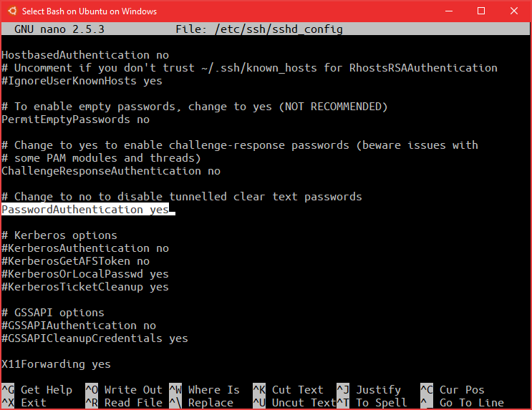The image size is (532, 410).
Task: Click the Uncut Text shortcut label
Action: point(304,403)
